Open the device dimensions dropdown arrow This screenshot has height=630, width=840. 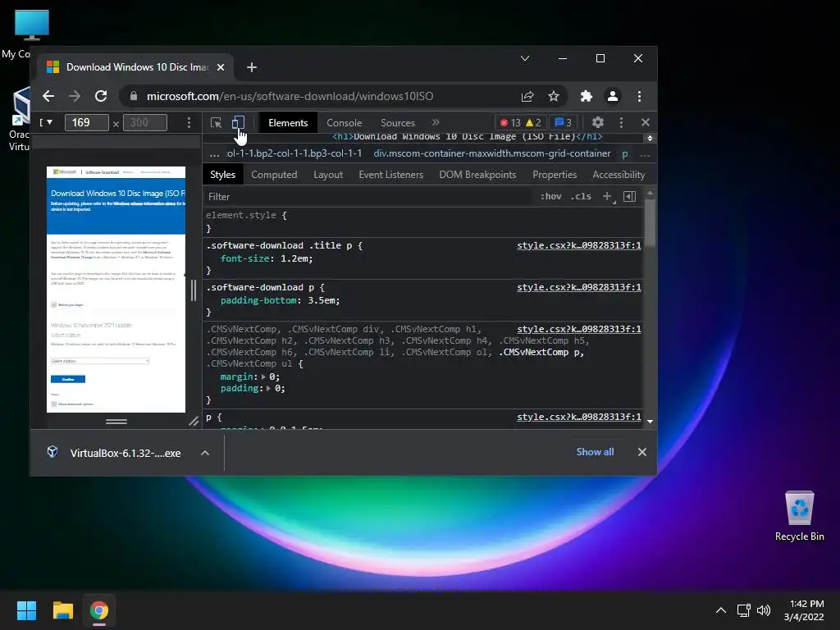(x=48, y=123)
